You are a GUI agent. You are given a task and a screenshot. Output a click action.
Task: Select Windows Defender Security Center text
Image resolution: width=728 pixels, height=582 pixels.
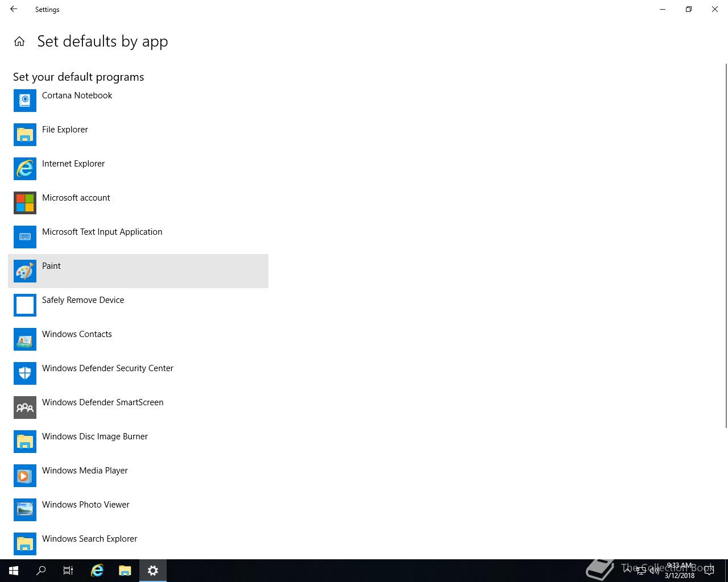(x=107, y=368)
